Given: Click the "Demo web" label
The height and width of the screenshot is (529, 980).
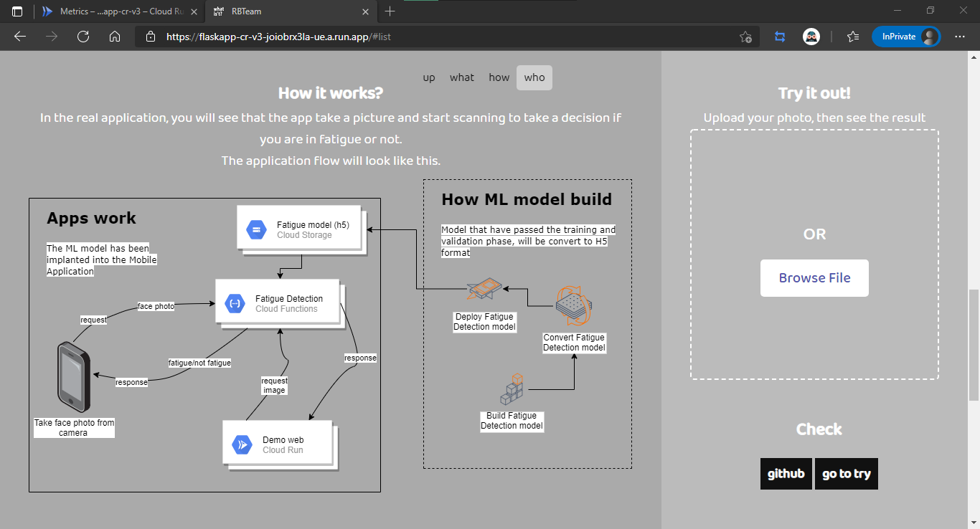Looking at the screenshot, I should point(283,440).
